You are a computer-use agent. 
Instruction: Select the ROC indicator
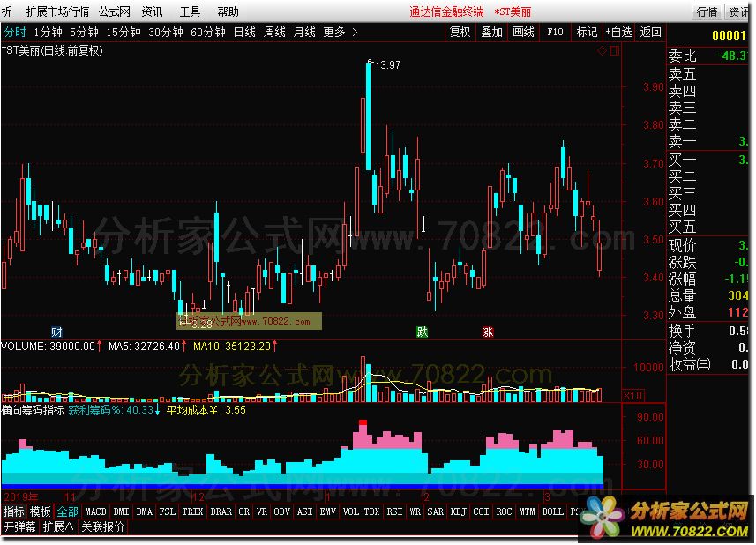coord(505,511)
